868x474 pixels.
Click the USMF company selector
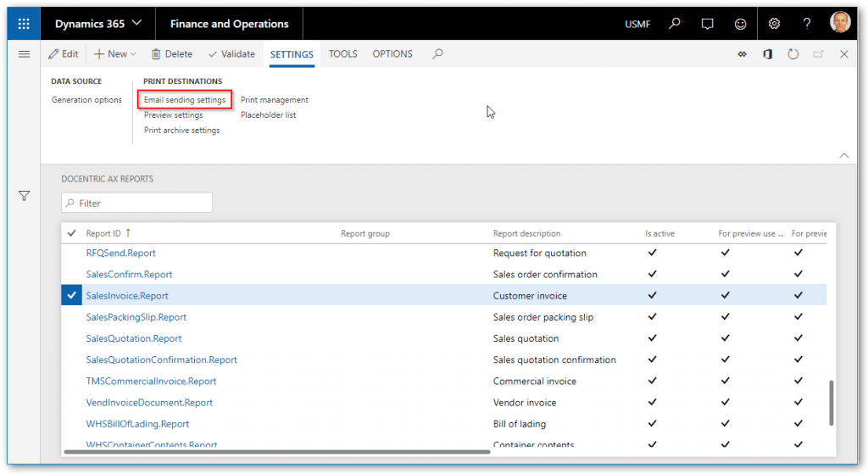[637, 25]
